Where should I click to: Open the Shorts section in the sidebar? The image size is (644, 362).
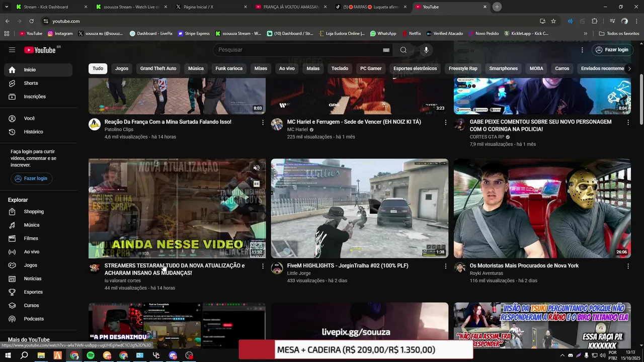38,83
